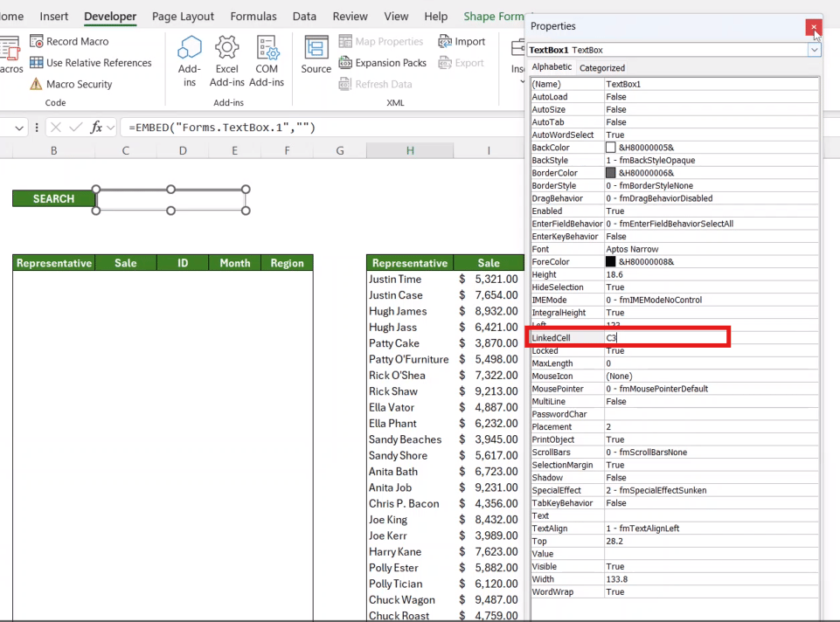Confirm formula entry with checkmark icon
This screenshot has height=622, width=840.
76,128
